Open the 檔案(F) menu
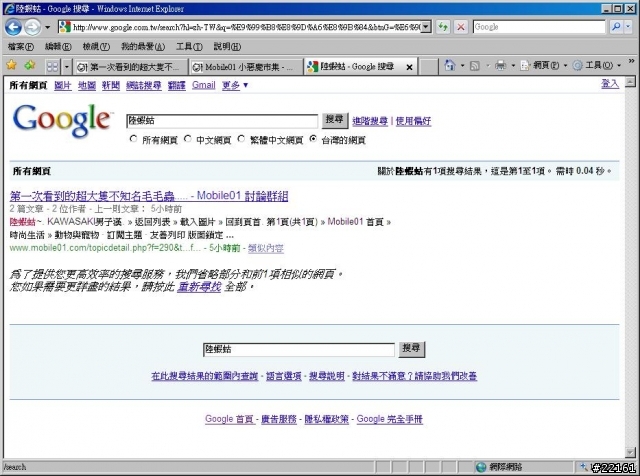640x476 pixels. click(20, 47)
